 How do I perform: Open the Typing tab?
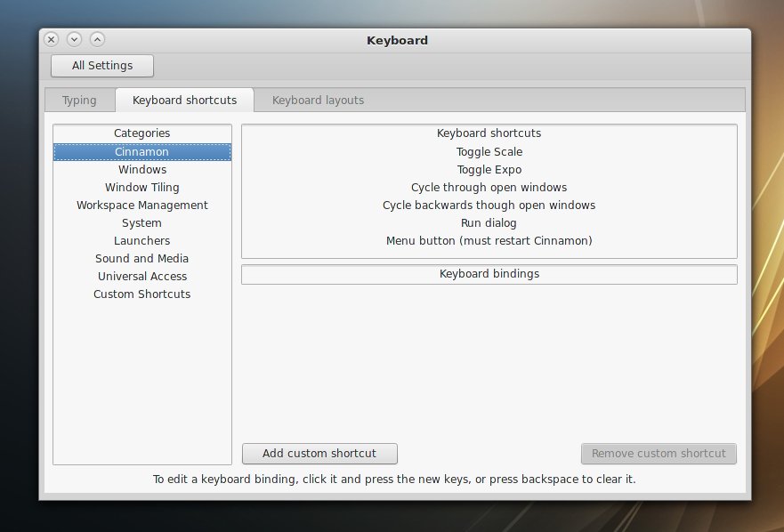tap(79, 101)
